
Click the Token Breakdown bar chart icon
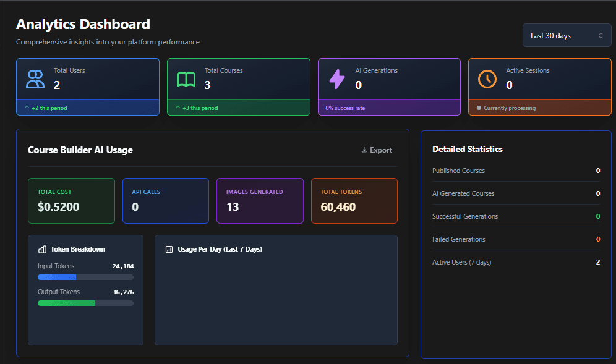pos(43,250)
